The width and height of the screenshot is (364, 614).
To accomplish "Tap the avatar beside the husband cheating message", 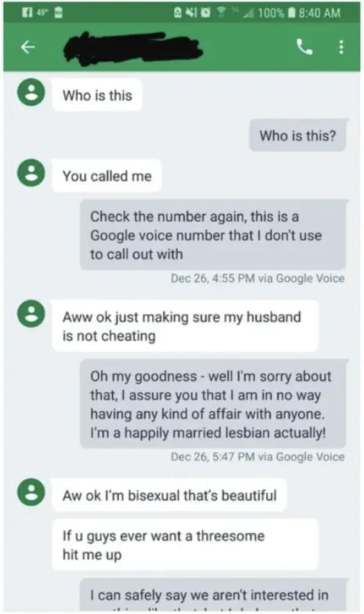I will tap(31, 313).
